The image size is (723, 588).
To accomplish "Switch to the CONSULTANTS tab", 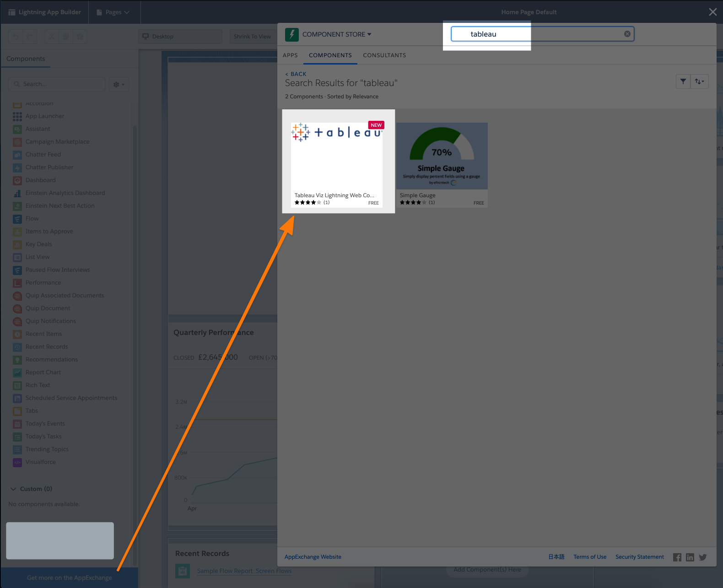I will pos(384,55).
